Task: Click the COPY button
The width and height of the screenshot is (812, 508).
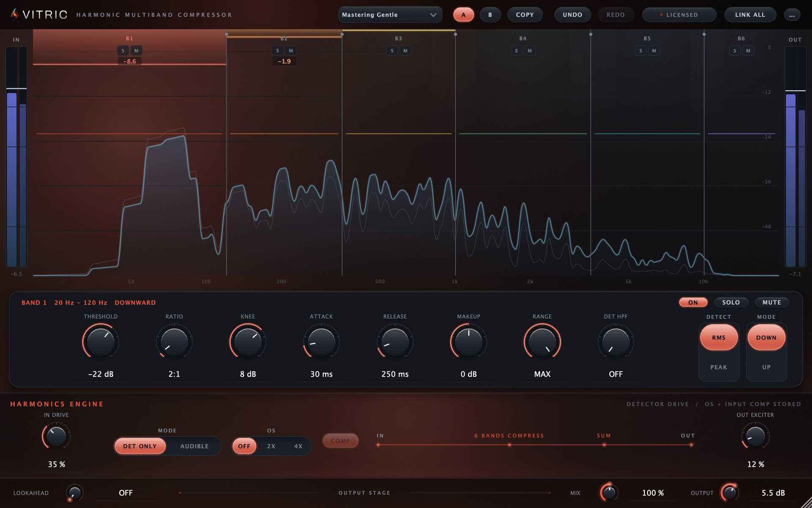Action: tap(524, 15)
